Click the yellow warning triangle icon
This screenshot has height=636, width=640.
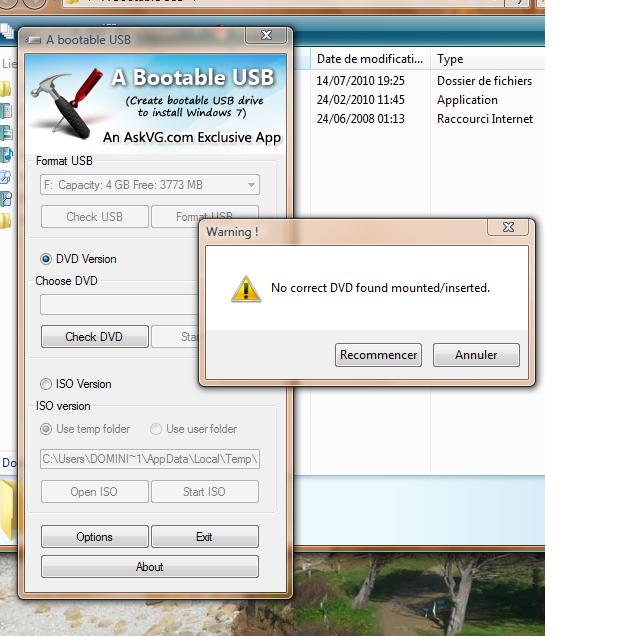click(245, 289)
